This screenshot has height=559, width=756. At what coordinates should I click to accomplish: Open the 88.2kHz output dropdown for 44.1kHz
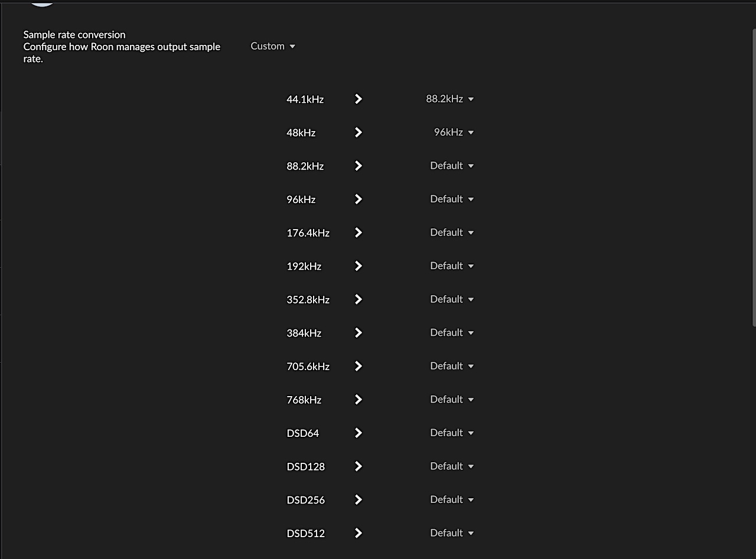(449, 99)
